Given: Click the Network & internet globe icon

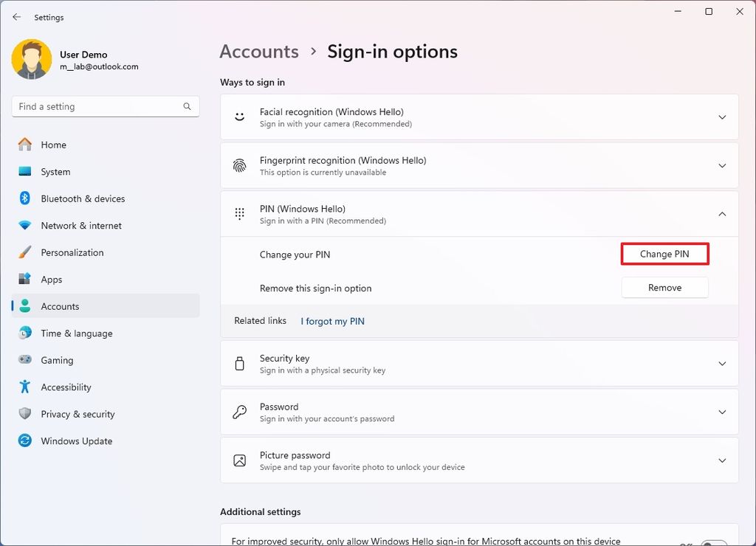Looking at the screenshot, I should tap(25, 225).
